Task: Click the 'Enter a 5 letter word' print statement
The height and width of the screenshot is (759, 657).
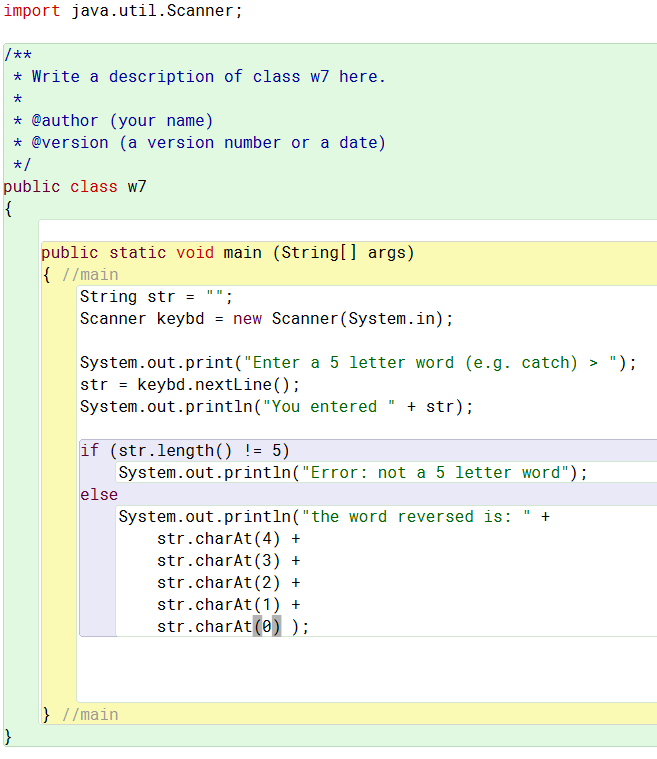Action: (358, 363)
